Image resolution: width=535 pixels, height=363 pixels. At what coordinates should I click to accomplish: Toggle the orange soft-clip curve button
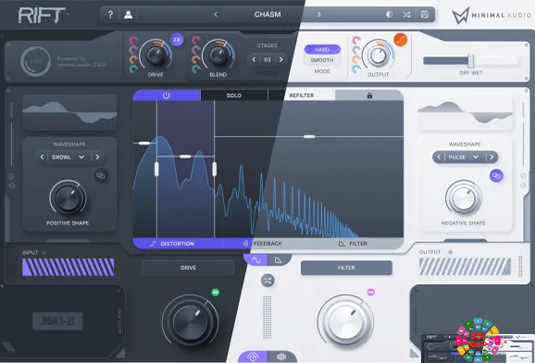401,40
